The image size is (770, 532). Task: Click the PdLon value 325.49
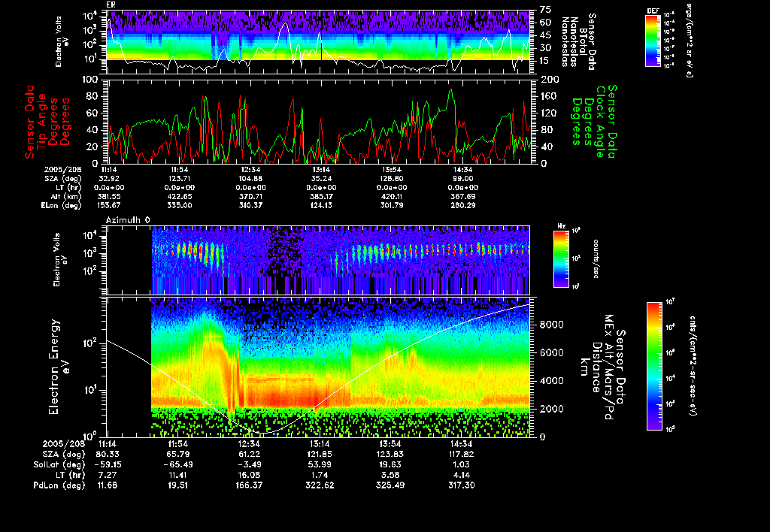(390, 485)
